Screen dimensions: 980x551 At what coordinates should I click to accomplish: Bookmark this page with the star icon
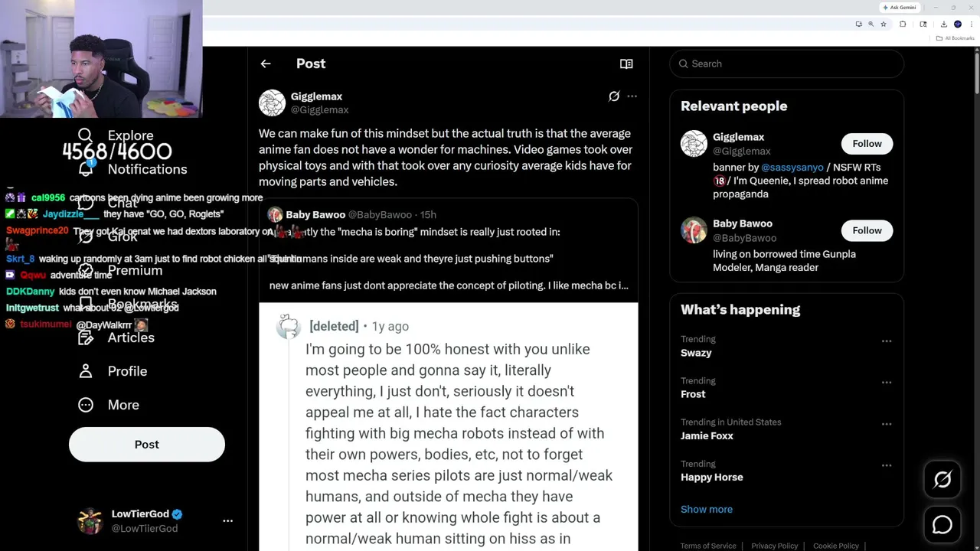(884, 24)
